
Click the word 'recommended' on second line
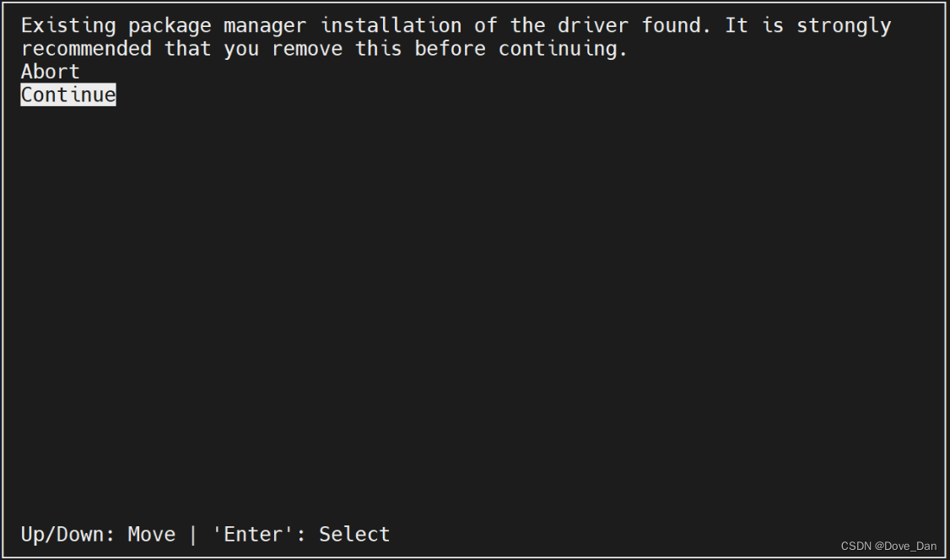coord(87,48)
